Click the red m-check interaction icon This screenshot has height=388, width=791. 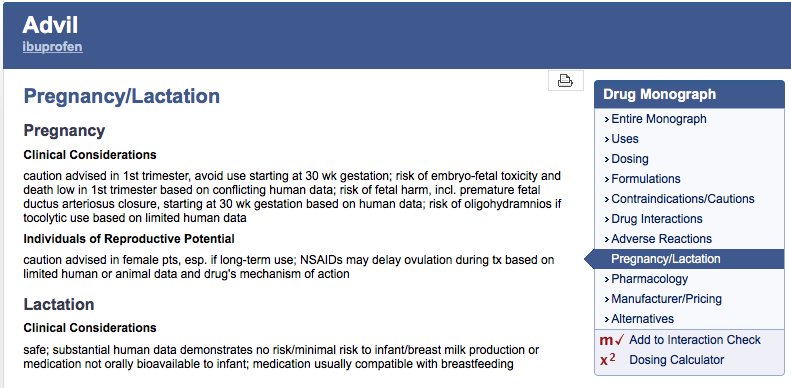[611, 340]
